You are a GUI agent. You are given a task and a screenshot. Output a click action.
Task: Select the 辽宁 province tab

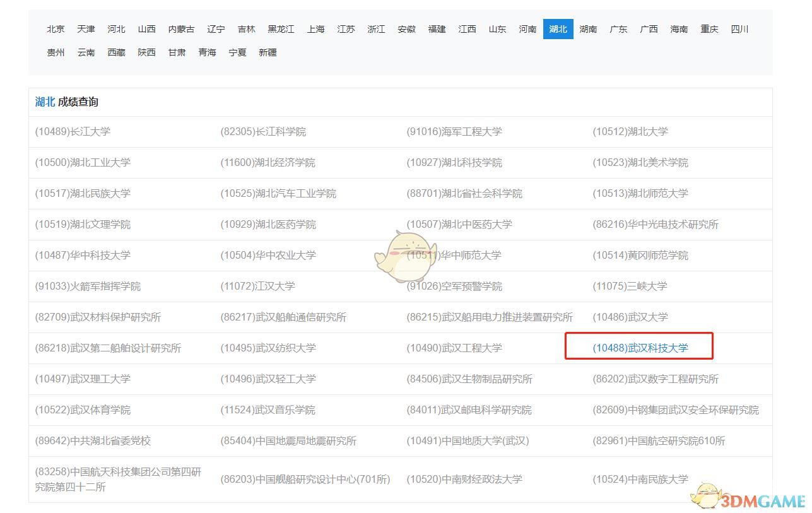[216, 29]
